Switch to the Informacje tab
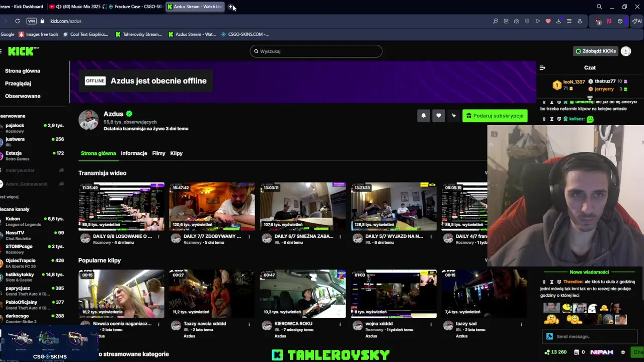This screenshot has height=362, width=644. [x=134, y=153]
